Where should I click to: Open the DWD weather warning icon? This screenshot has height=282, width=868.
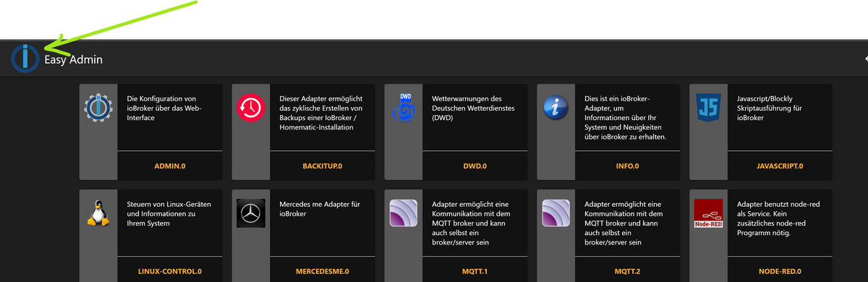[404, 107]
